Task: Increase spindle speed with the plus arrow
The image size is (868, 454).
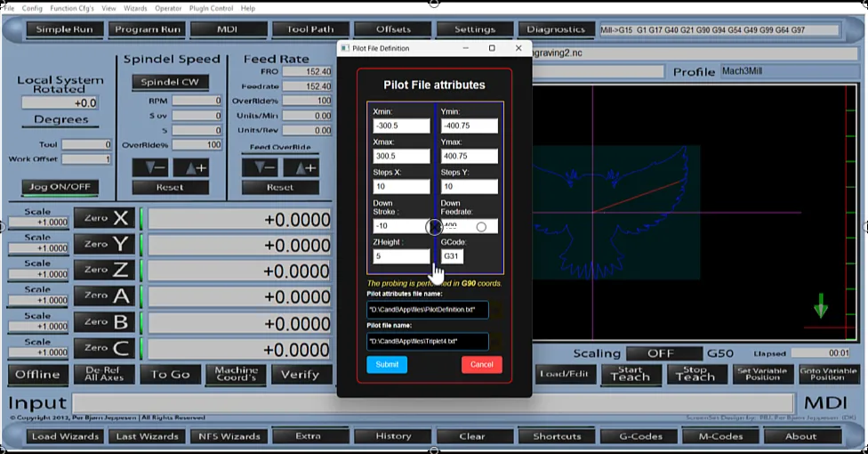Action: click(190, 167)
